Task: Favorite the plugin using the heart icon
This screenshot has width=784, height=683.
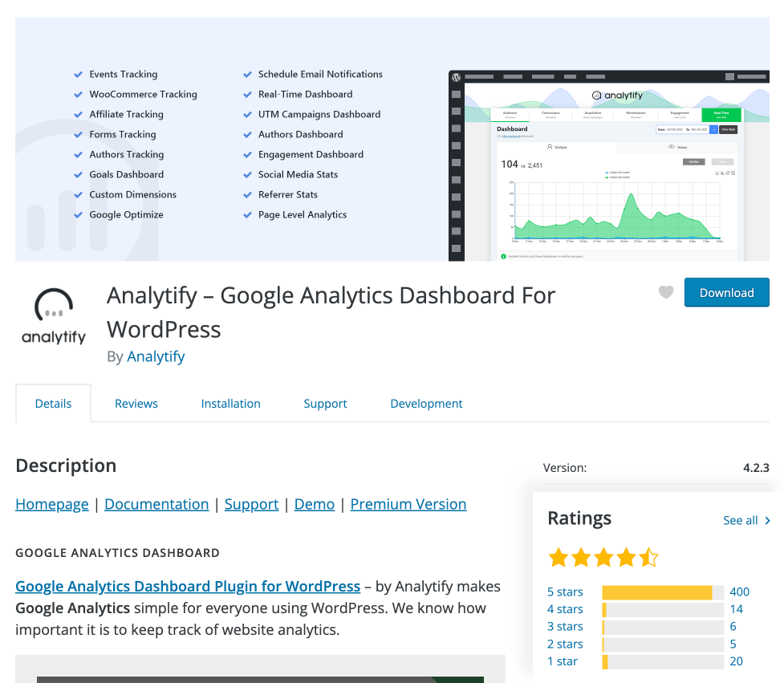Action: 666,292
